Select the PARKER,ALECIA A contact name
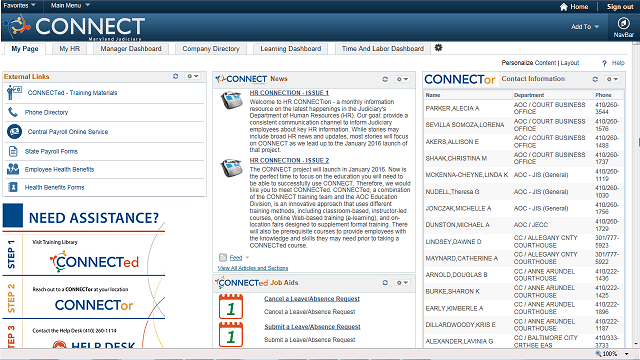 [x=452, y=108]
